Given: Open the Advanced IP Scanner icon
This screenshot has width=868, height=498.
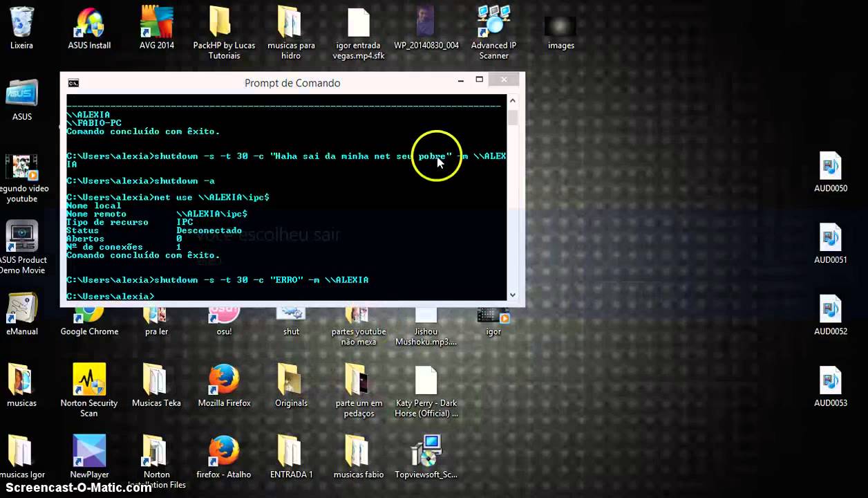Looking at the screenshot, I should (x=493, y=23).
